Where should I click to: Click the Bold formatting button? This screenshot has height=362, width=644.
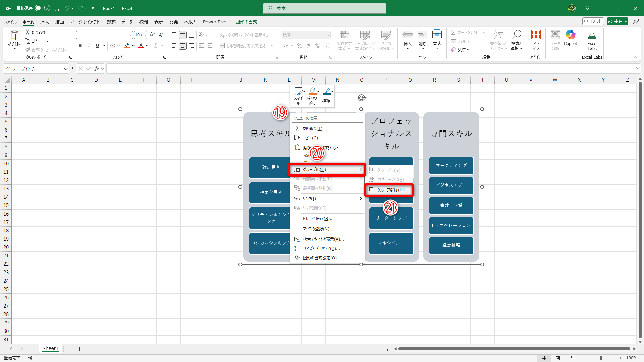[x=80, y=46]
